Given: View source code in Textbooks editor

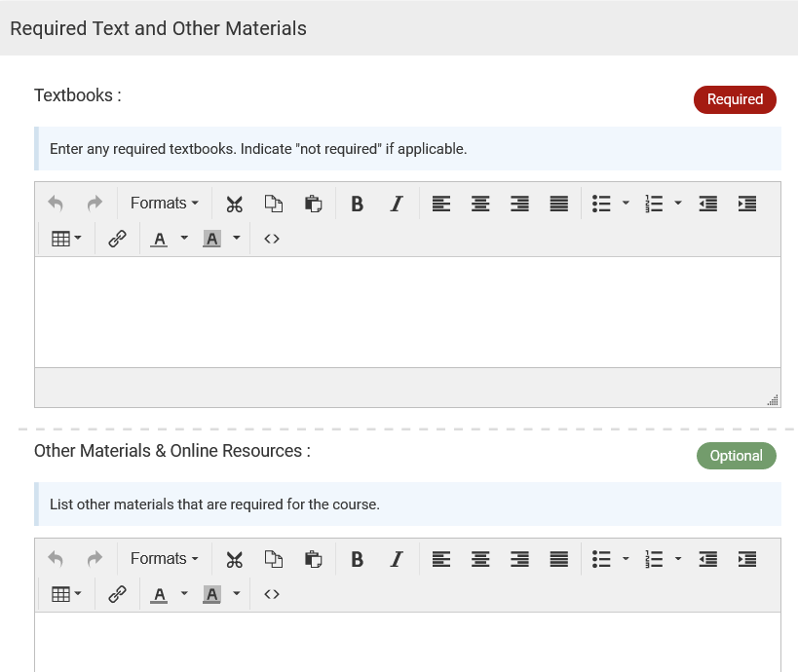Looking at the screenshot, I should pos(272,238).
